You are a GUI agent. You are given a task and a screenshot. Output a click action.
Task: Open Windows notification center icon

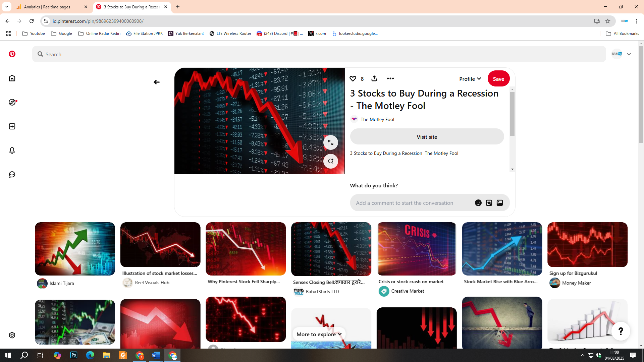click(x=633, y=355)
